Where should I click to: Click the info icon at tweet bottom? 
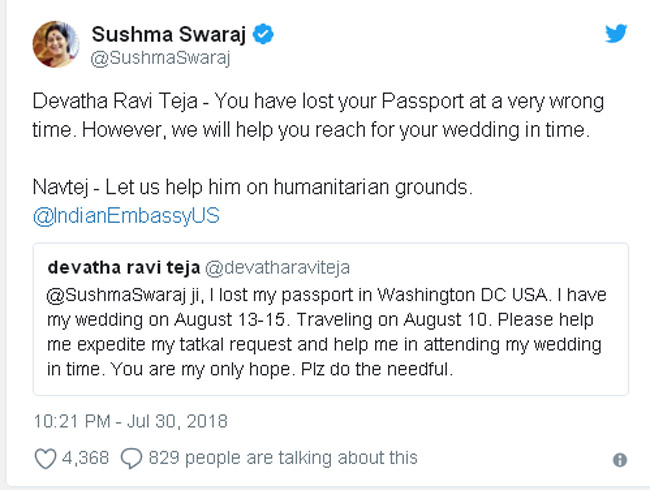620,460
